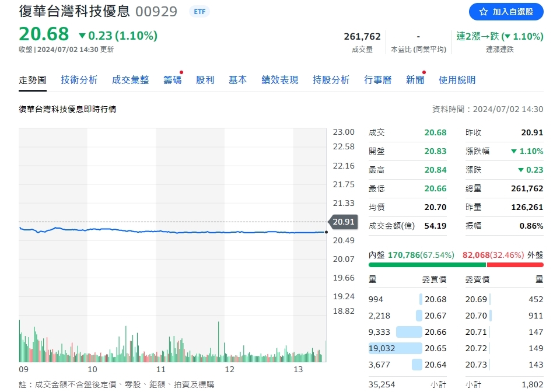Open the 成交彙整 tab
Screen dimensions: 560x392
(130, 80)
